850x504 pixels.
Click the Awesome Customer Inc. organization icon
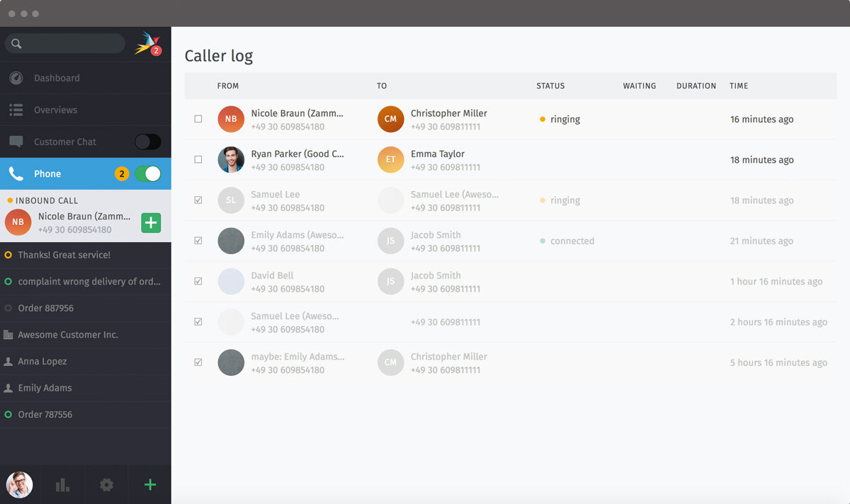tap(8, 335)
